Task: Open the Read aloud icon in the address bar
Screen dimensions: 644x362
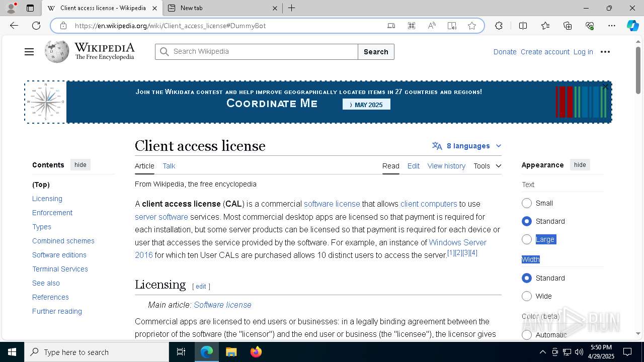Action: (432, 26)
